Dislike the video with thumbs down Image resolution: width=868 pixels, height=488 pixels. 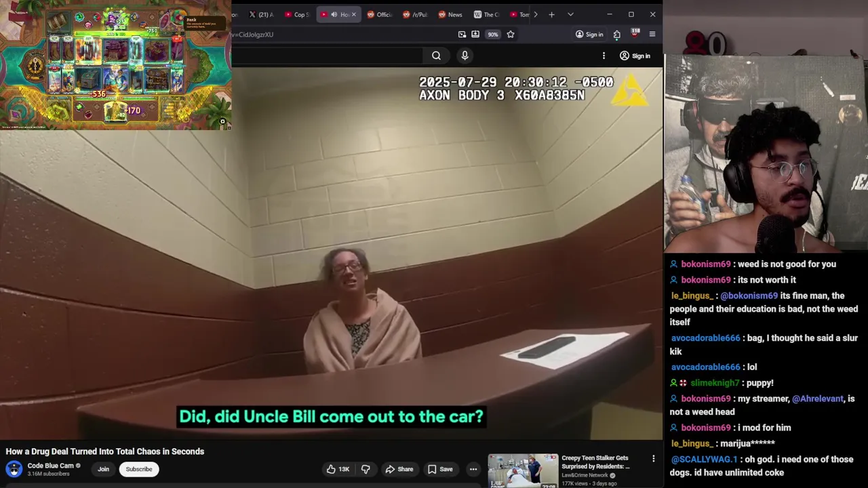click(x=366, y=469)
